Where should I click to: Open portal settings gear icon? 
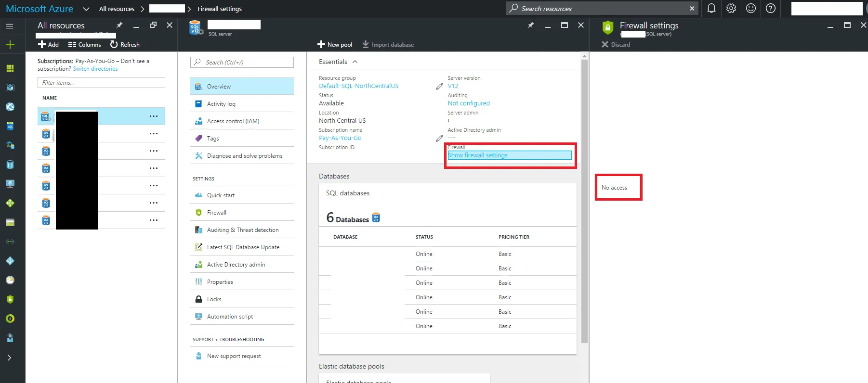click(731, 8)
